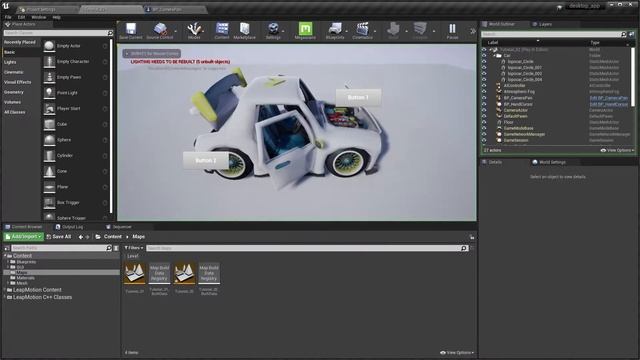Open the Blueprints dropdown arrow
The width and height of the screenshot is (640, 360).
(347, 31)
